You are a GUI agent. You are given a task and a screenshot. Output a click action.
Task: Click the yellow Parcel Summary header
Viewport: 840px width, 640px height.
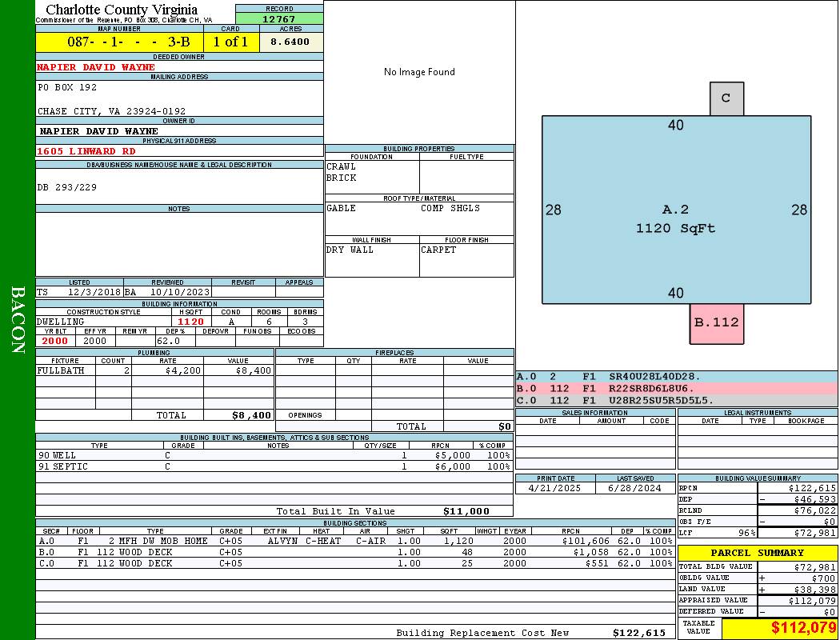tap(757, 553)
